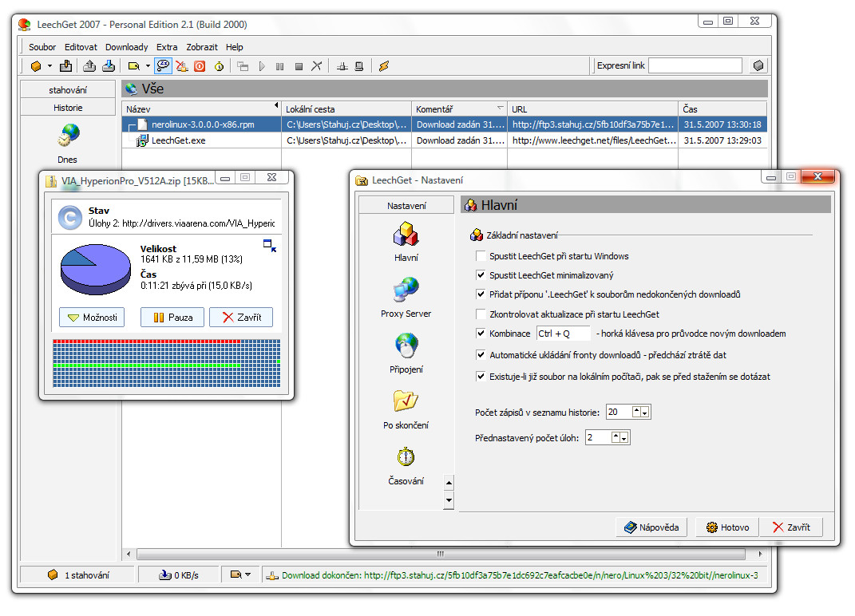Increase the Přednastavený počet úloh value
The height and width of the screenshot is (616, 855).
616,437
